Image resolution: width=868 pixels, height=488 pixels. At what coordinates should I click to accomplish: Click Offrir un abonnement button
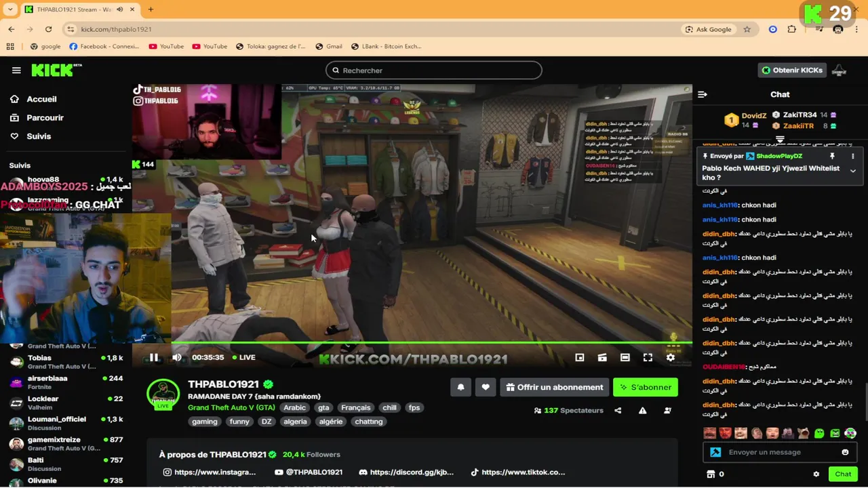(555, 387)
